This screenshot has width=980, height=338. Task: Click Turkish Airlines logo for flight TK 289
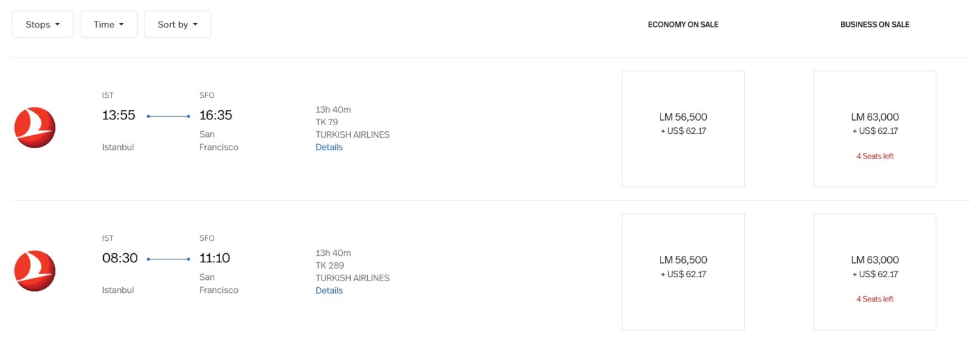pos(35,271)
